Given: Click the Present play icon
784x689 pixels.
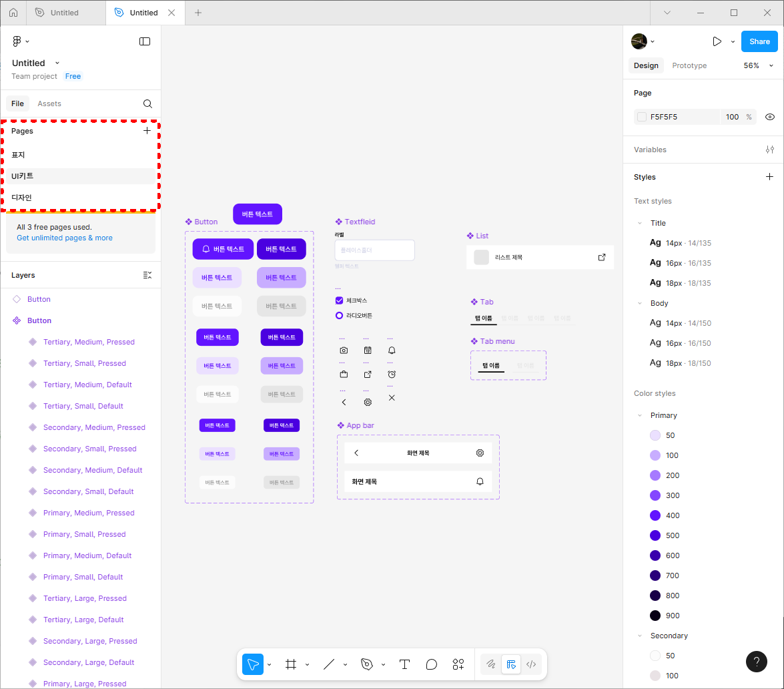Looking at the screenshot, I should click(x=717, y=41).
